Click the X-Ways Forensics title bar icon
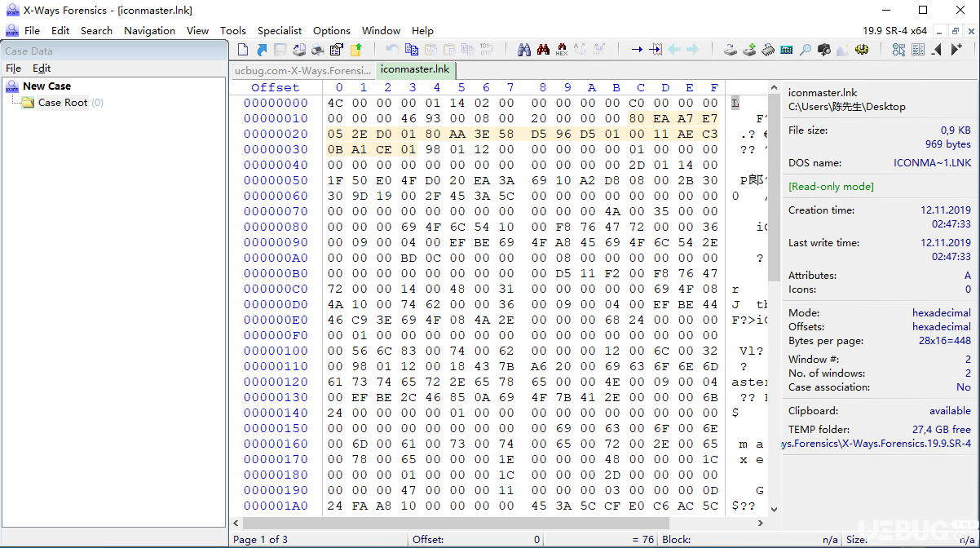This screenshot has height=548, width=980. point(12,11)
